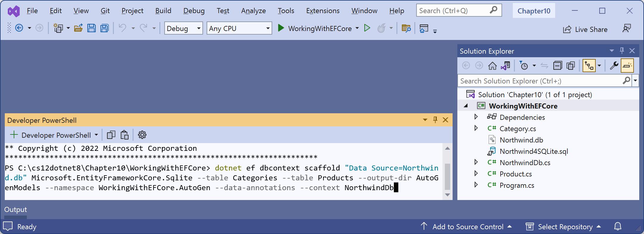The image size is (644, 234).
Task: Open the Any CPU platform dropdown
Action: pos(239,28)
